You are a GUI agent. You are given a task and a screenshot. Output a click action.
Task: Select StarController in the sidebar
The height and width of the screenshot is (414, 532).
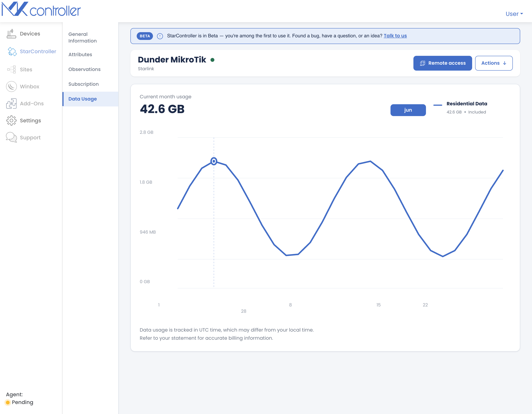pyautogui.click(x=38, y=51)
